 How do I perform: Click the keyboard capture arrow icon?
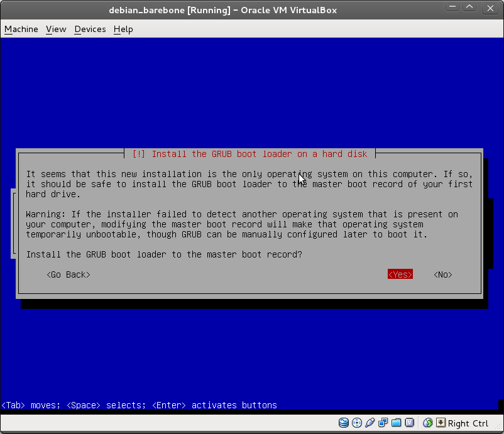(x=441, y=423)
